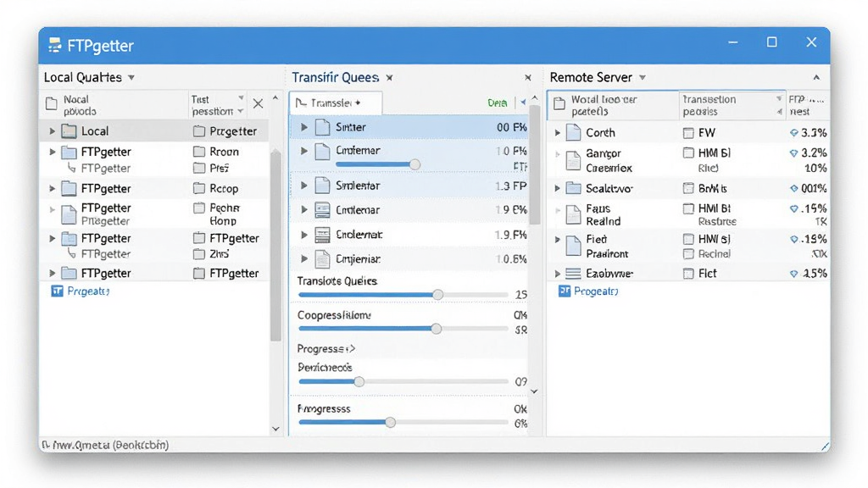
Task: Click the diamond icon next to 3.2%
Action: pyautogui.click(x=793, y=153)
